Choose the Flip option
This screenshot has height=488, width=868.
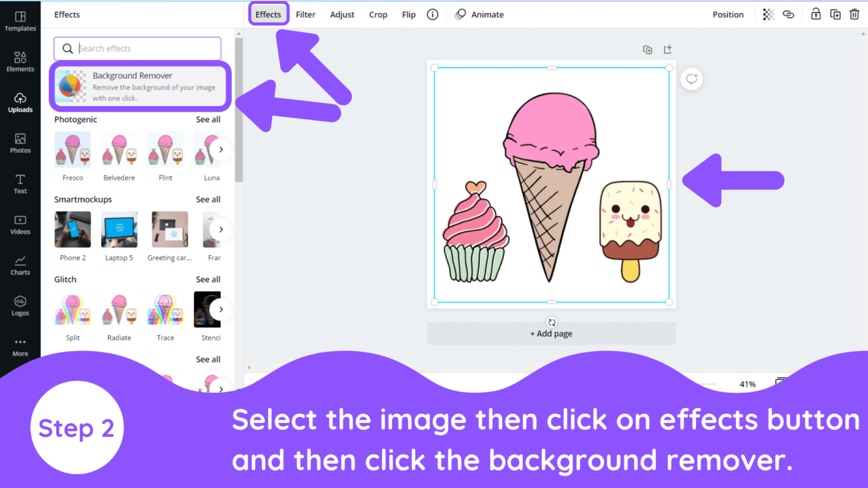tap(409, 14)
